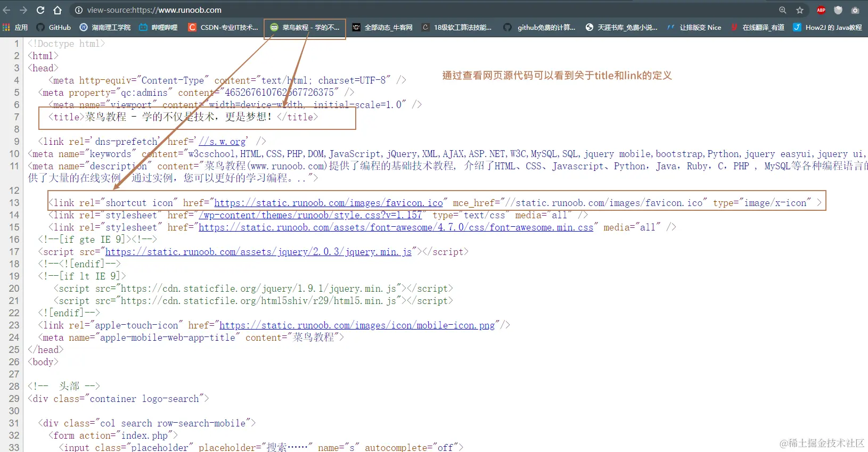Open the 让排版变 Nice bookmark
Screen dimensions: 868x452
point(694,27)
